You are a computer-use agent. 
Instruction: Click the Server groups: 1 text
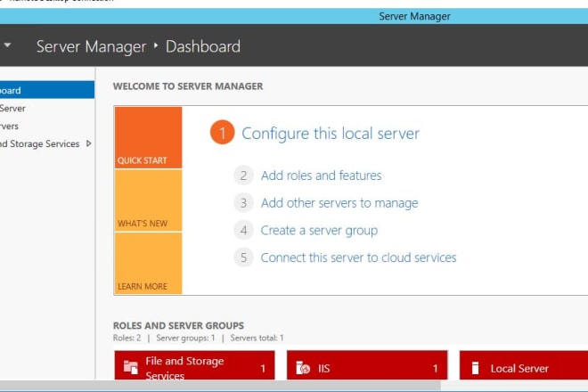coord(185,338)
